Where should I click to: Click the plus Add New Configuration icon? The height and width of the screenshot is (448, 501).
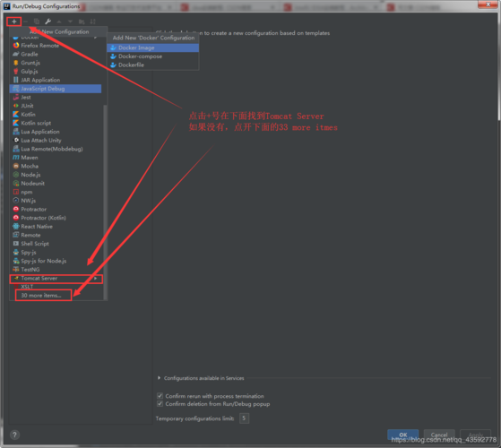click(x=14, y=22)
